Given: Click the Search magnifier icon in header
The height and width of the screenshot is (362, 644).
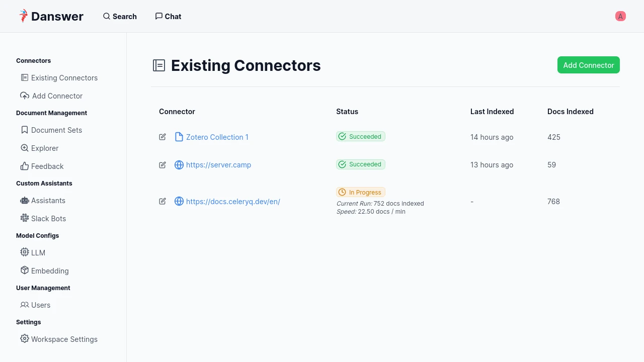Looking at the screenshot, I should (107, 16).
